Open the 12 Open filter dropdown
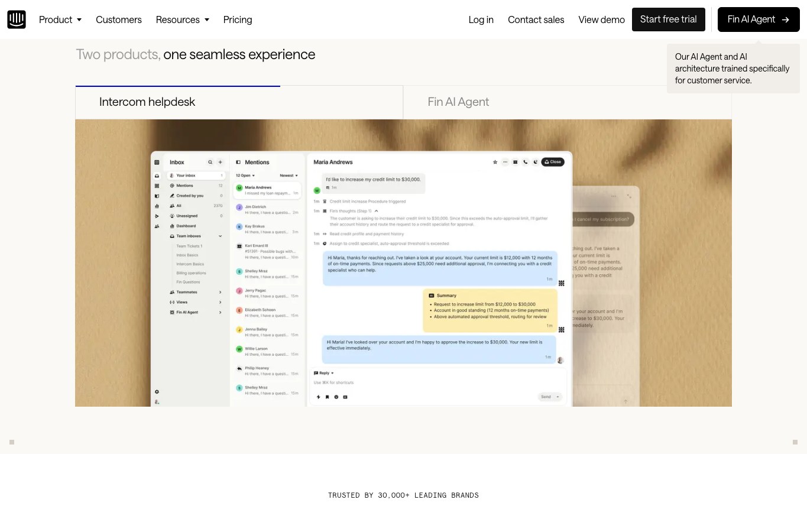The height and width of the screenshot is (532, 807). pyautogui.click(x=245, y=176)
